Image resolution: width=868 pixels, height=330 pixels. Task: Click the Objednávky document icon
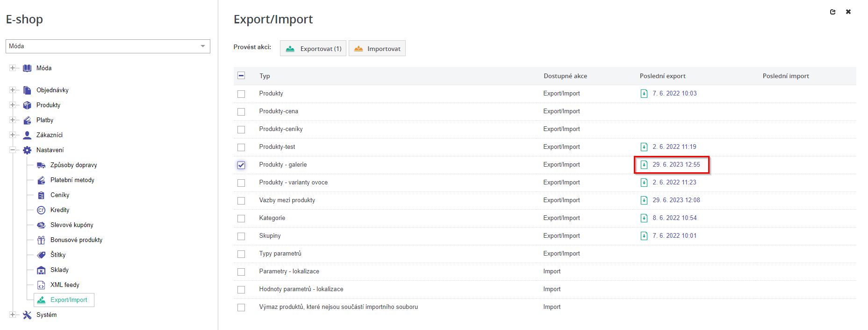[x=27, y=90]
